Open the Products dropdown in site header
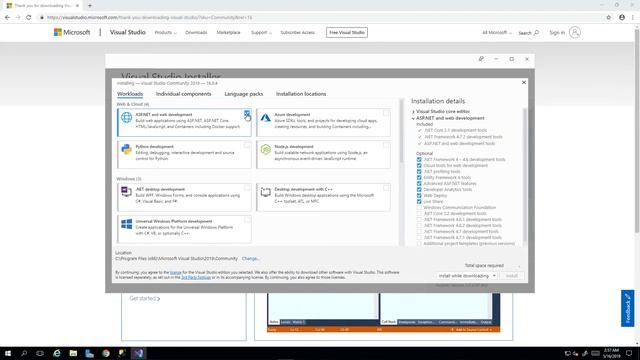This screenshot has width=640, height=360. (x=165, y=32)
